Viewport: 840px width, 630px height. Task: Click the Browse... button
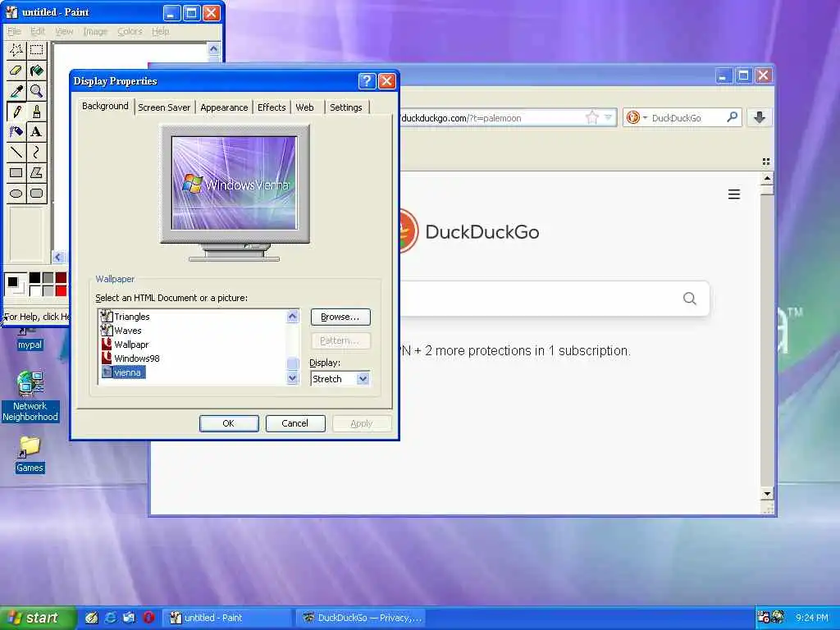point(340,317)
